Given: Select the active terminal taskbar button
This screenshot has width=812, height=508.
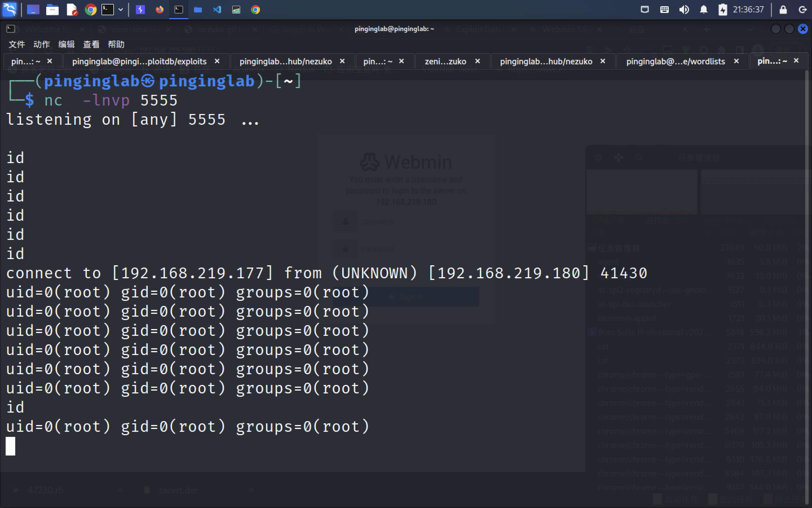Looking at the screenshot, I should pos(178,9).
